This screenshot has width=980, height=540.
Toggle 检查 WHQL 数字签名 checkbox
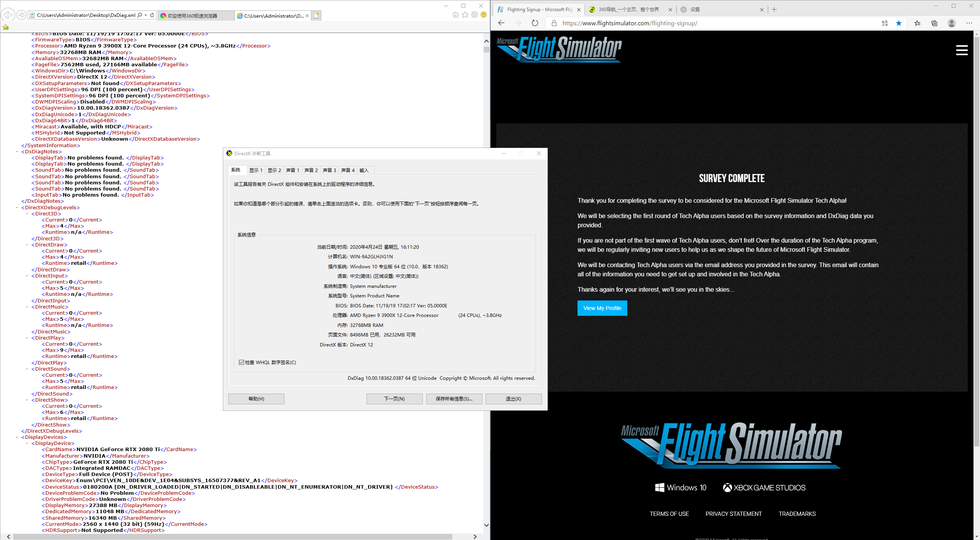241,362
